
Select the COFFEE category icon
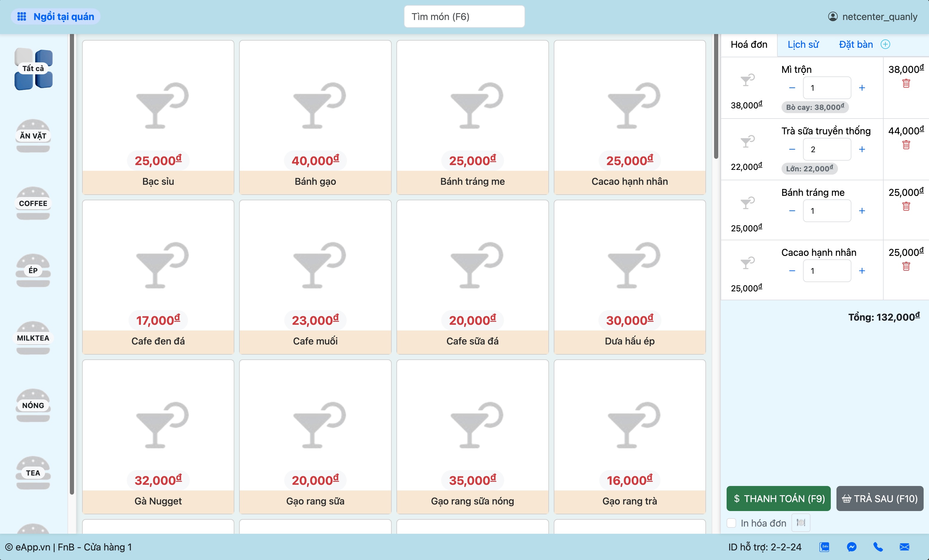[x=33, y=203]
